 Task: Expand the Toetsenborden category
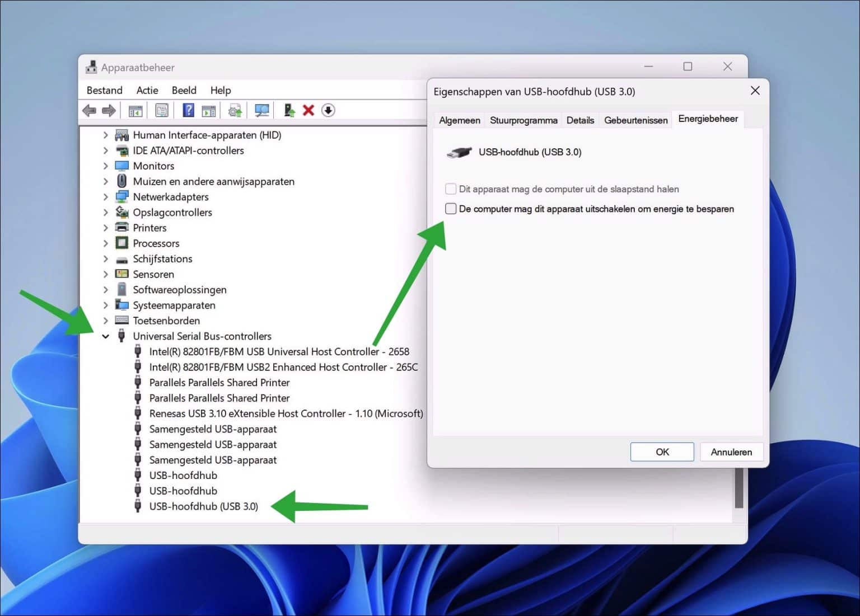106,320
